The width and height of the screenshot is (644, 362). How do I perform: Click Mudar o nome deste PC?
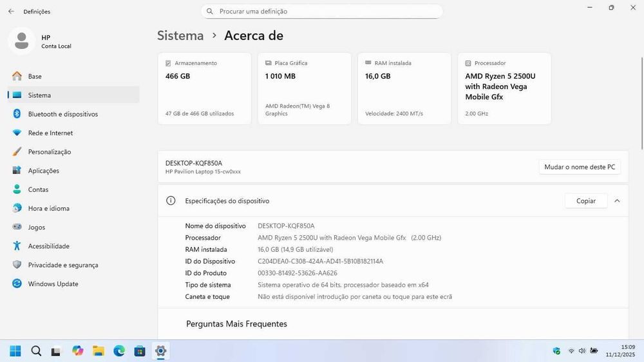(x=580, y=167)
